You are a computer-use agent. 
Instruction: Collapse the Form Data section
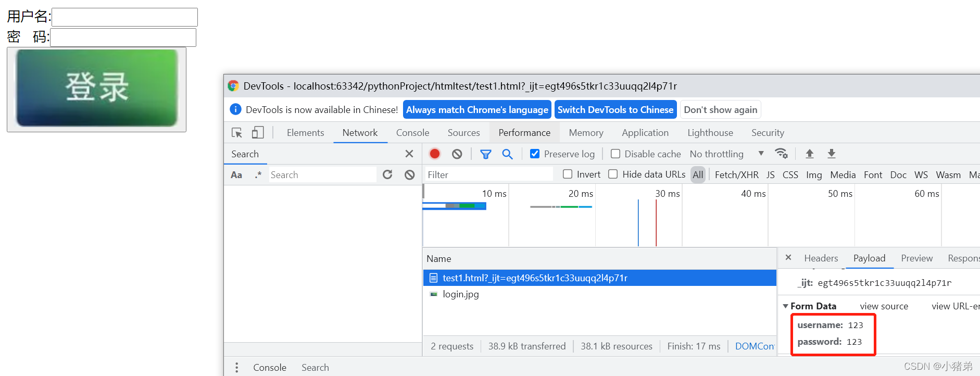[786, 306]
